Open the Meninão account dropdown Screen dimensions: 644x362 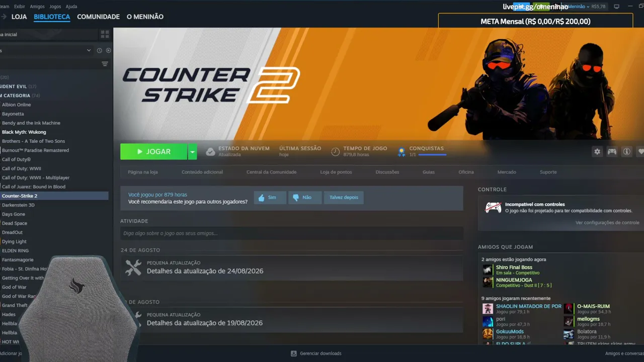(x=579, y=7)
